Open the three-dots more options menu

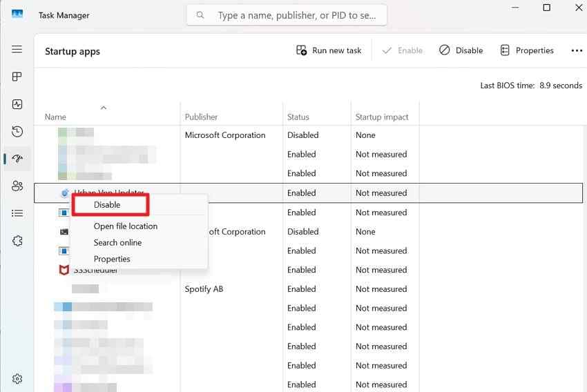[x=577, y=50]
